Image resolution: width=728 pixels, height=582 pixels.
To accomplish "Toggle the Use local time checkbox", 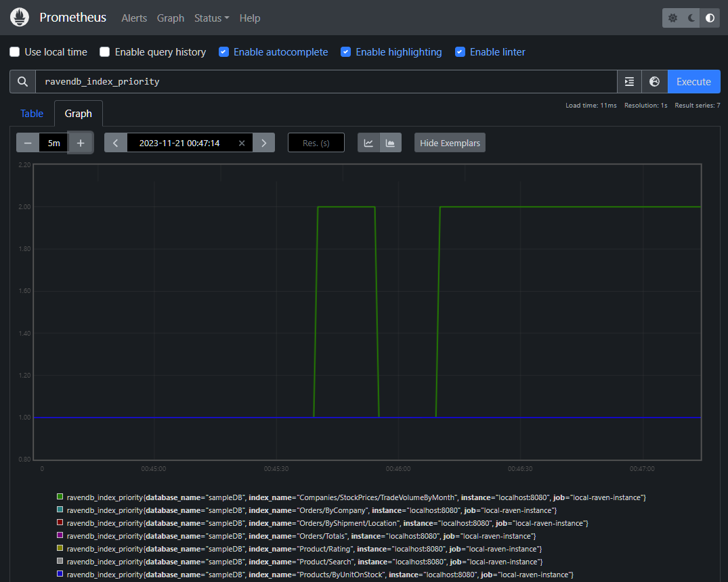I will pos(15,52).
